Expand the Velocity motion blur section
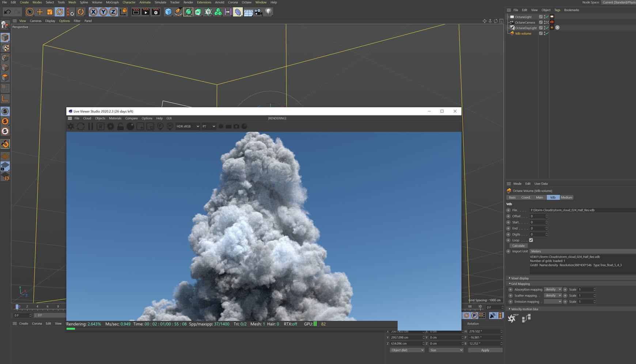The height and width of the screenshot is (364, 636). (x=524, y=309)
